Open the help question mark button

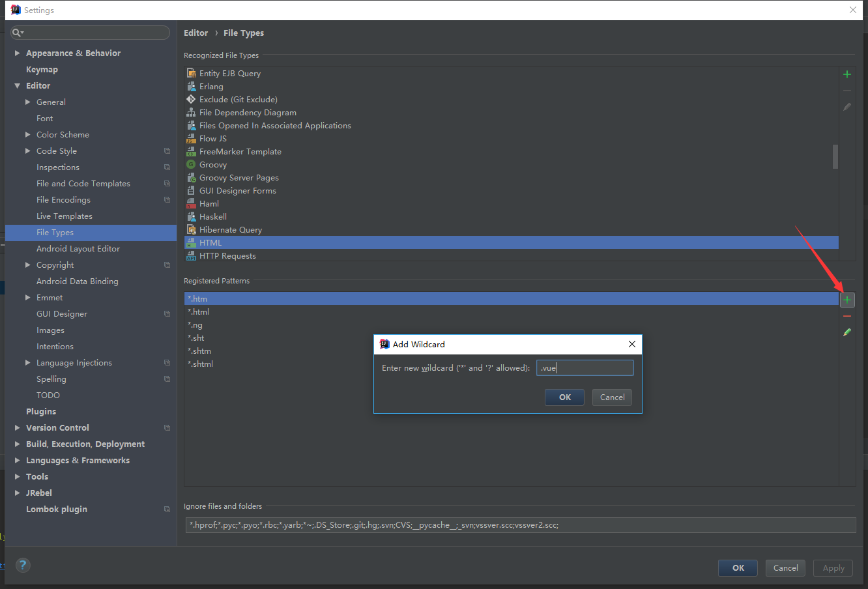[23, 565]
